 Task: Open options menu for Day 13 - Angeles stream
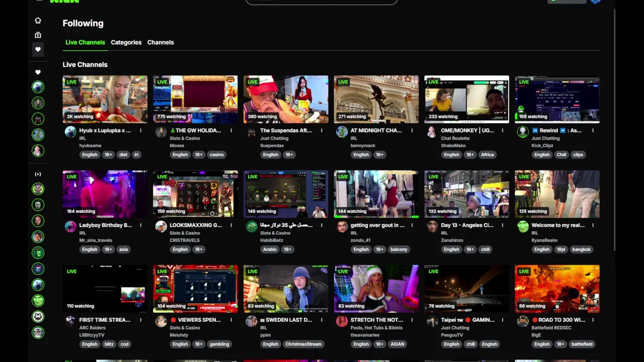502,225
